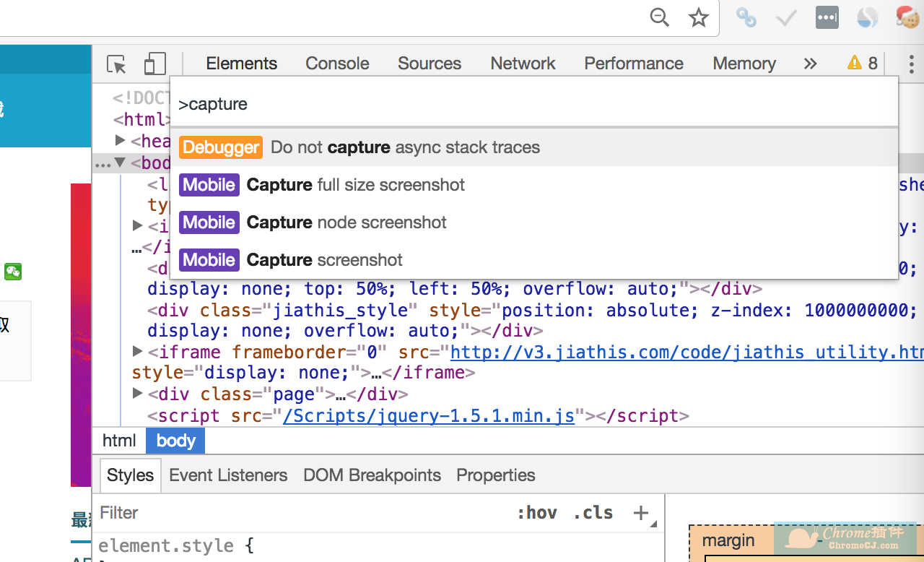Select the margin label in box model
Screen dimensions: 924x562
(x=728, y=540)
